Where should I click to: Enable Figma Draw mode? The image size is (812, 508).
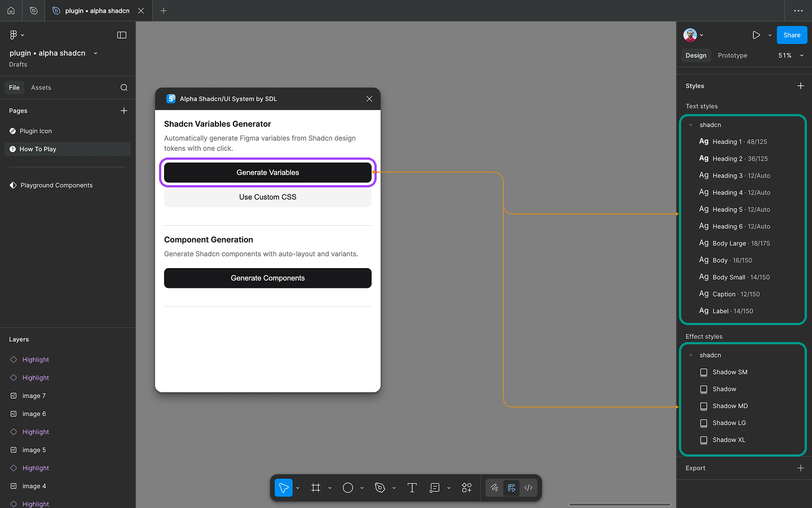(x=495, y=488)
